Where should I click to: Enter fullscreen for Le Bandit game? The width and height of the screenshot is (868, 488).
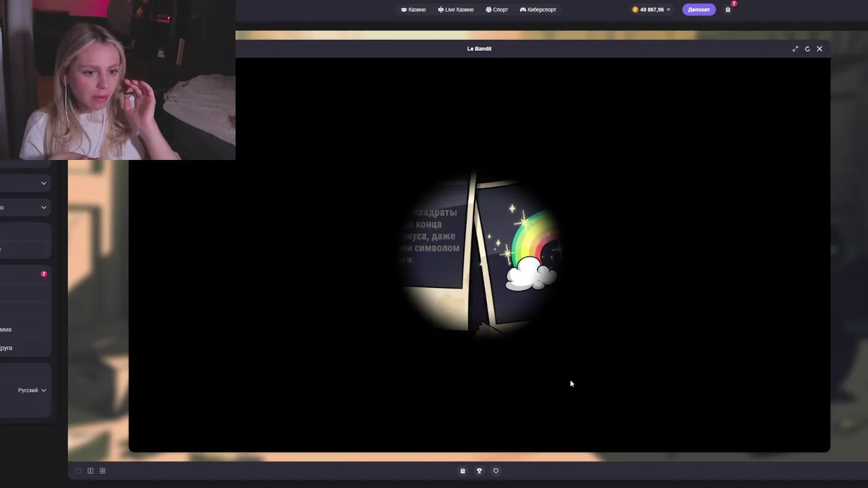click(795, 49)
